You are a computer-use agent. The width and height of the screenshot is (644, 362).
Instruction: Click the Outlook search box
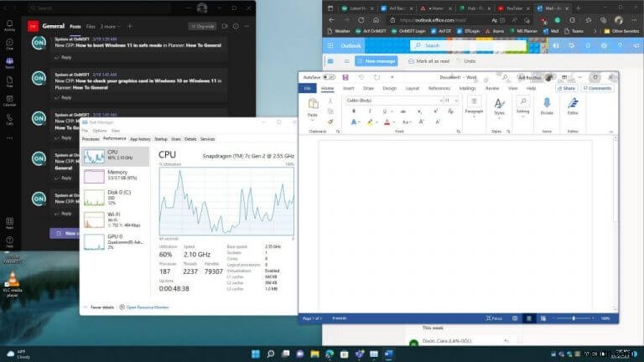[468, 45]
